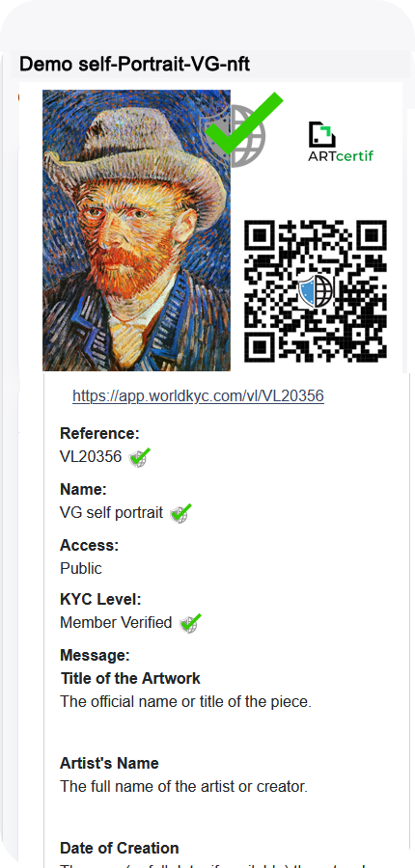Click the Public access value

click(x=81, y=568)
